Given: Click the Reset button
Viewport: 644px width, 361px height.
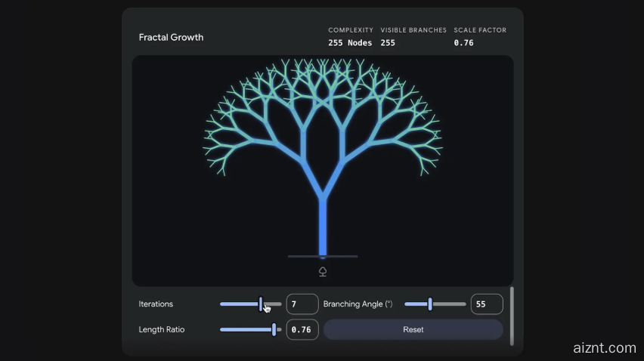Looking at the screenshot, I should pyautogui.click(x=413, y=329).
